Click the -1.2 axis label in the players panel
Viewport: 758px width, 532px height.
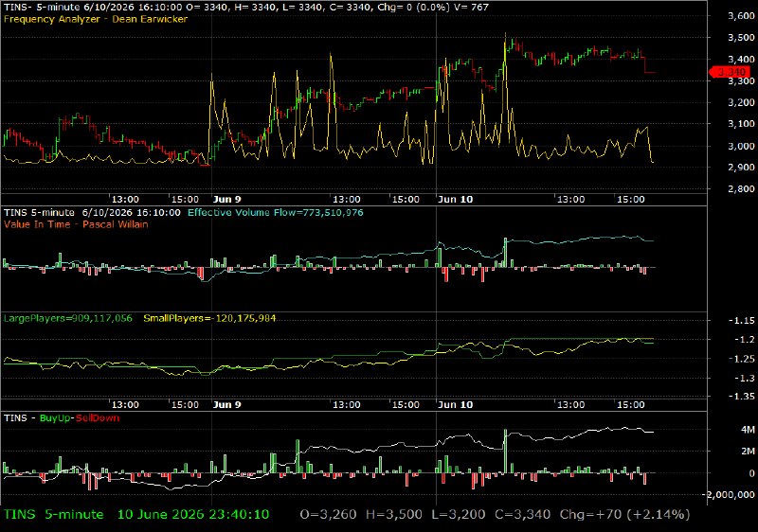[x=744, y=340]
